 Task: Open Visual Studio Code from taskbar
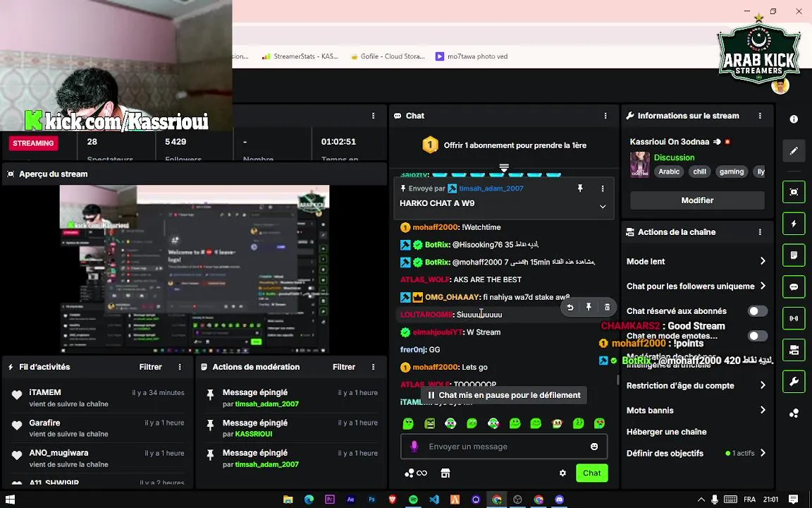[x=434, y=500]
